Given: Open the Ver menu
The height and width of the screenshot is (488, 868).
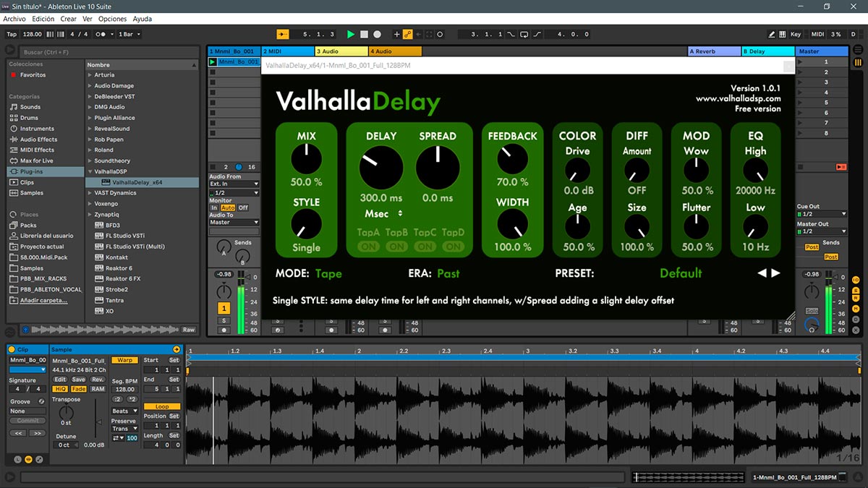Looking at the screenshot, I should 88,19.
